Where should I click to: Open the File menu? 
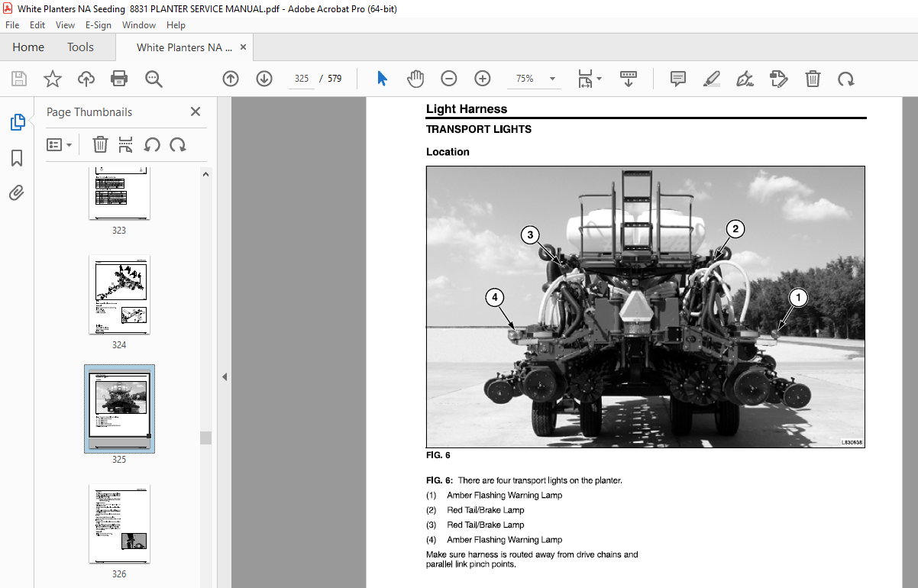click(12, 25)
